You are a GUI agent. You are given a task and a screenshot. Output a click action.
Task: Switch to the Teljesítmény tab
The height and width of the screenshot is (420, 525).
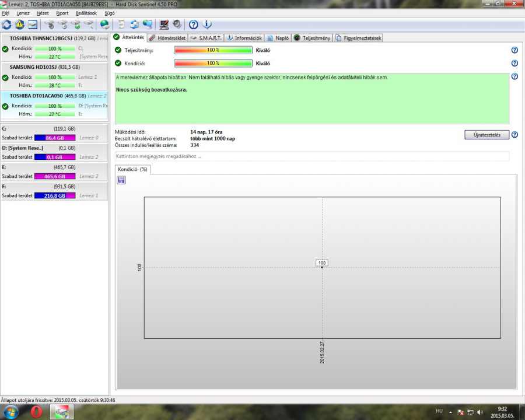pos(312,38)
